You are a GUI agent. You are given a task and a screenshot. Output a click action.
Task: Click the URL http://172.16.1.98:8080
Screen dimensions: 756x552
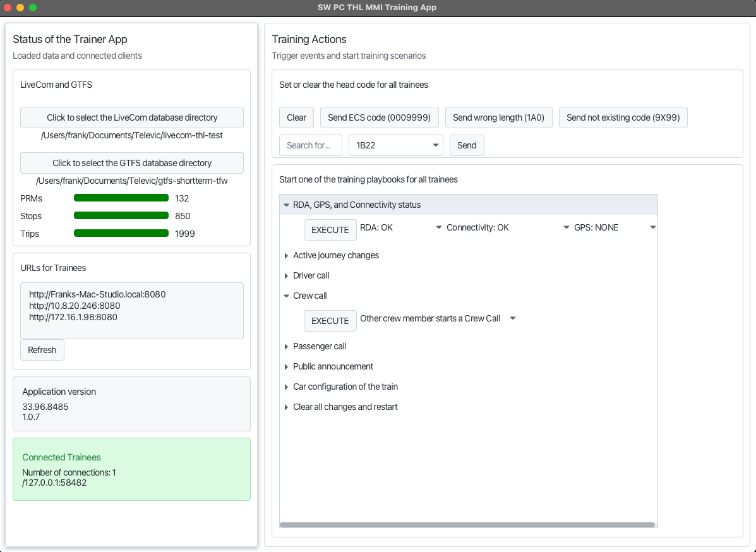(x=73, y=317)
